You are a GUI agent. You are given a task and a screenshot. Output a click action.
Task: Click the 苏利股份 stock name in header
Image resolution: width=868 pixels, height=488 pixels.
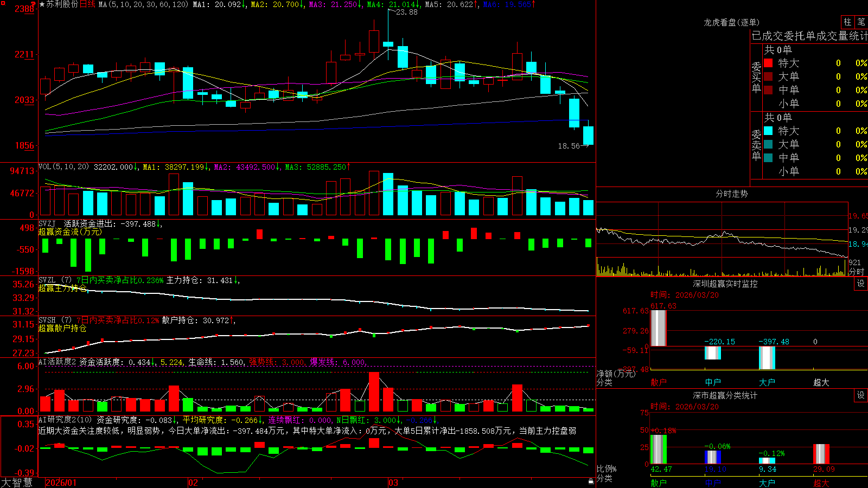62,4
